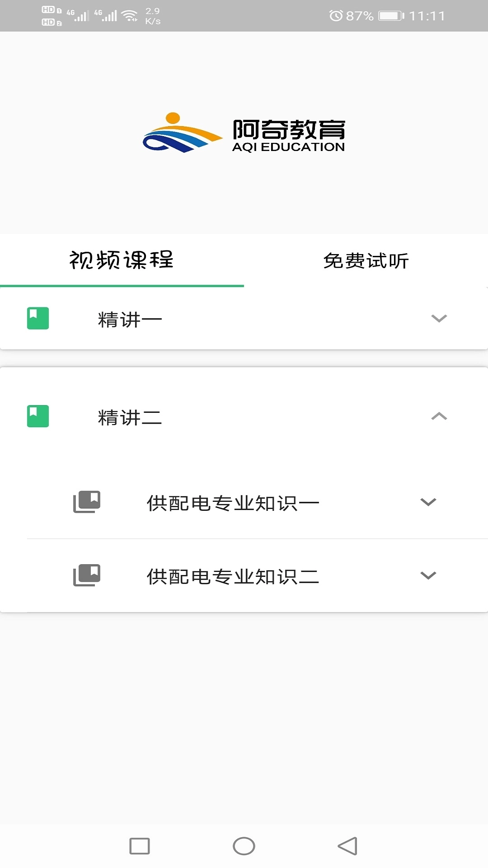Expand the 供配电专业知识二 lesson list
The height and width of the screenshot is (868, 488).
[x=427, y=575]
